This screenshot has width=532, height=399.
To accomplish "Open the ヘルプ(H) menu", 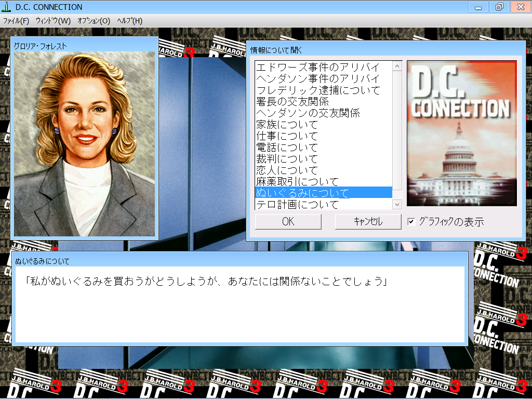I will point(129,21).
